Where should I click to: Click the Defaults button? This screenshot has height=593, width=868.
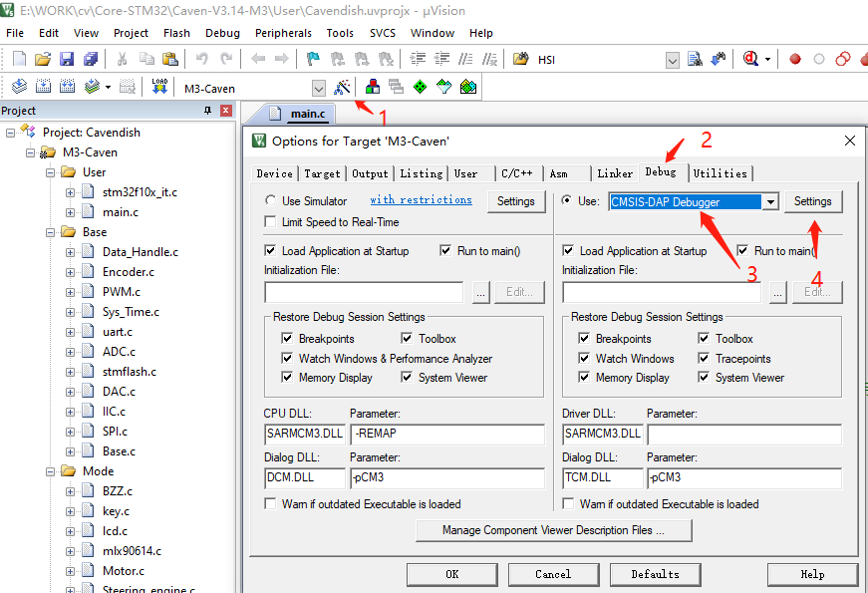click(x=656, y=574)
